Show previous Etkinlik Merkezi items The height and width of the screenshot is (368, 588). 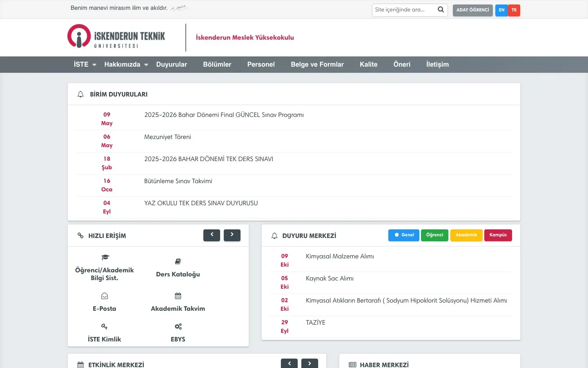(289, 364)
